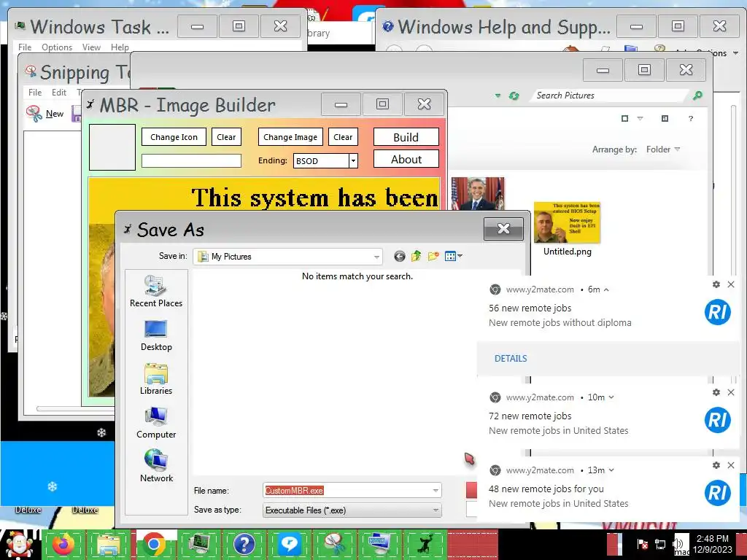Click the magnifier search icon in Pictures window
The width and height of the screenshot is (747, 560).
(697, 96)
